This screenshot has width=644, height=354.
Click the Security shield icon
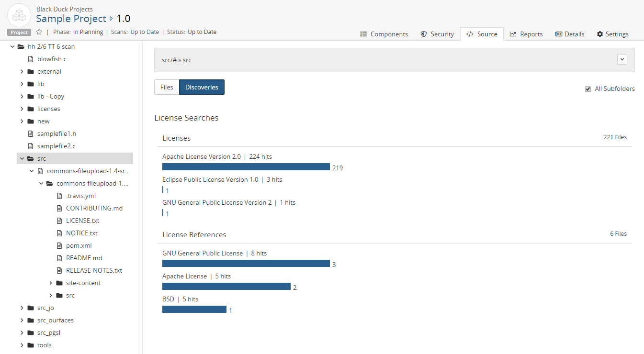coord(423,34)
